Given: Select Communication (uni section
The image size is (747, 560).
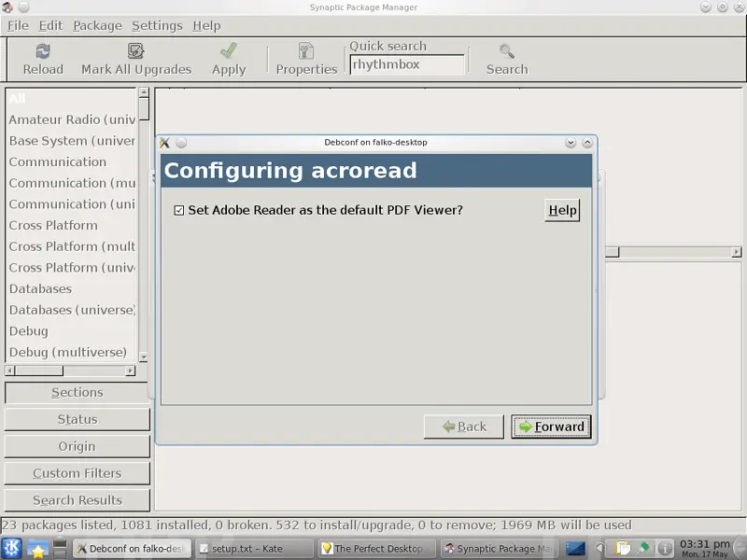Looking at the screenshot, I should 72,204.
